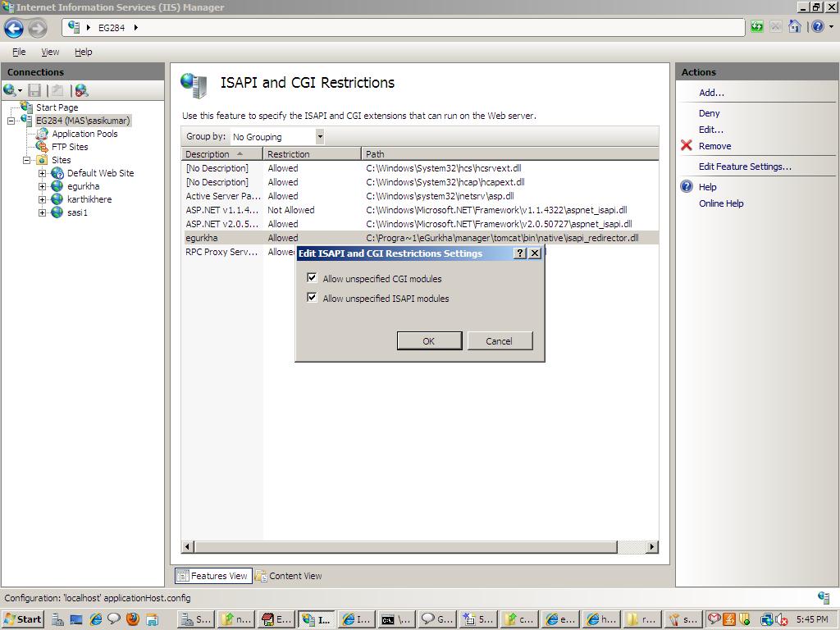Click the Save floppy icon in Connections
Viewport: 840px width, 630px height.
pos(34,90)
